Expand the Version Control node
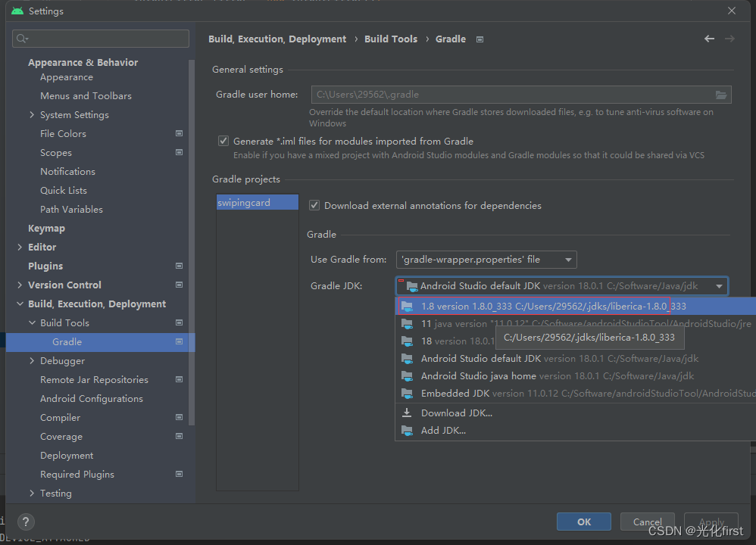The width and height of the screenshot is (756, 545). pyautogui.click(x=20, y=285)
